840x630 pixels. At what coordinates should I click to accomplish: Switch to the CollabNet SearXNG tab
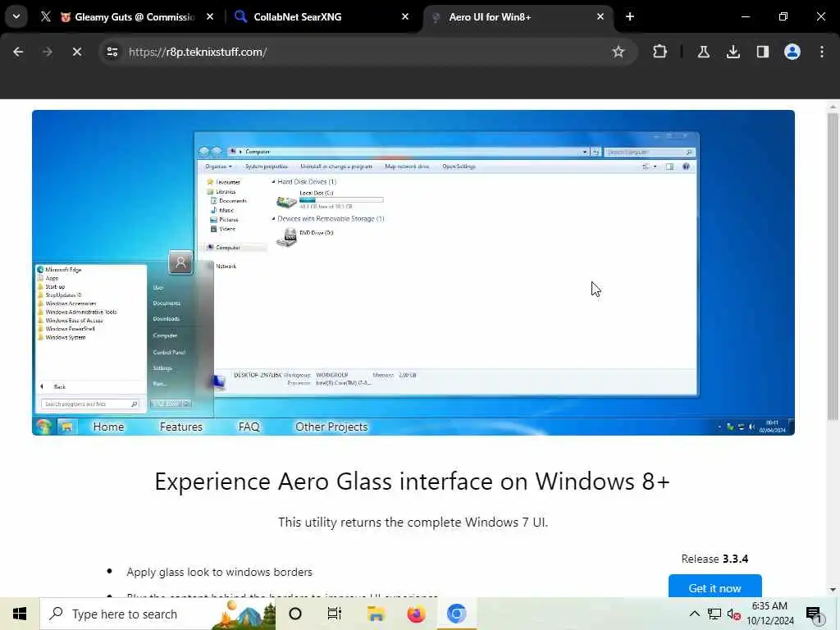[x=322, y=17]
